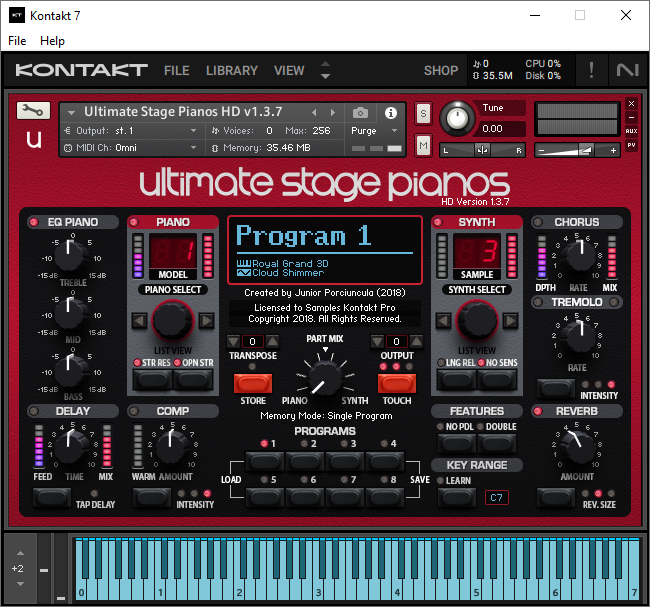This screenshot has height=607, width=650.
Task: Open the window Help menu
Action: tap(52, 41)
